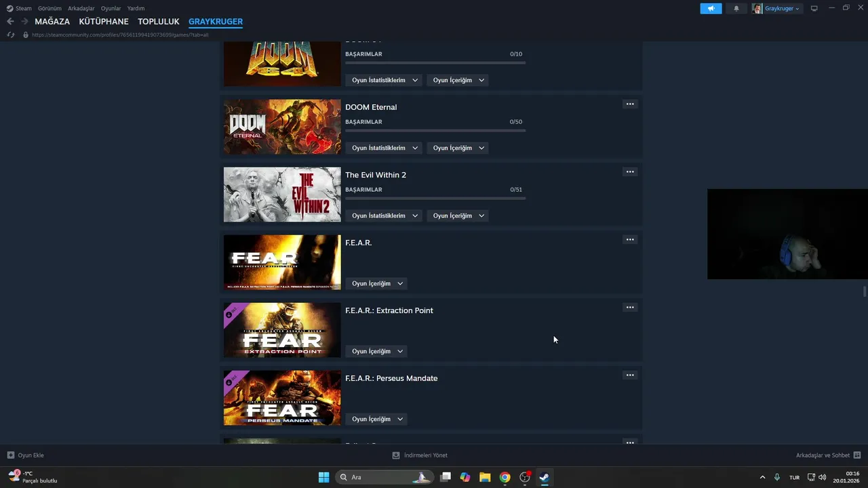This screenshot has height=488, width=868.
Task: Switch to TOPLULUK tab
Action: point(159,22)
